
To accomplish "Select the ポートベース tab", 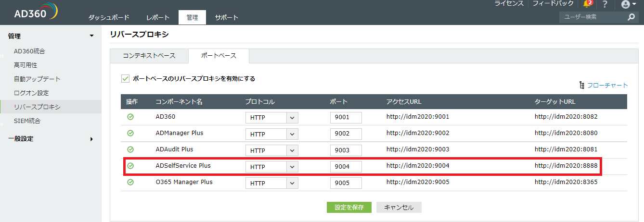I will [x=219, y=56].
